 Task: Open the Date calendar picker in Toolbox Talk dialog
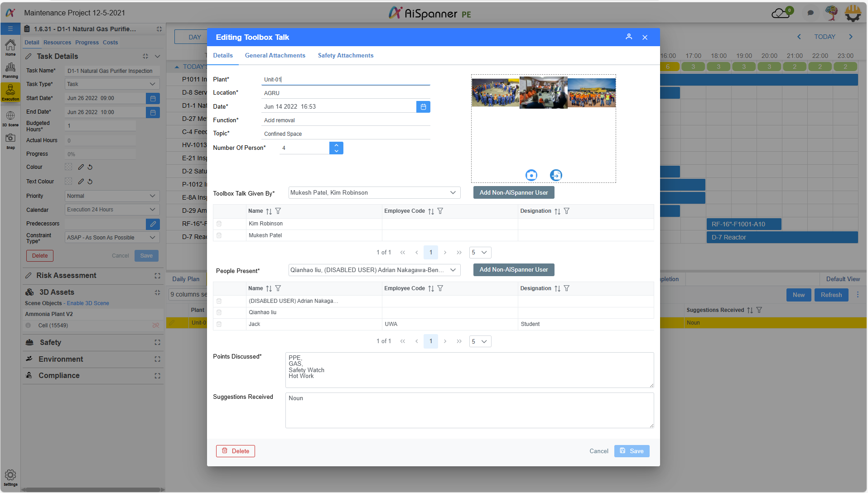tap(423, 107)
